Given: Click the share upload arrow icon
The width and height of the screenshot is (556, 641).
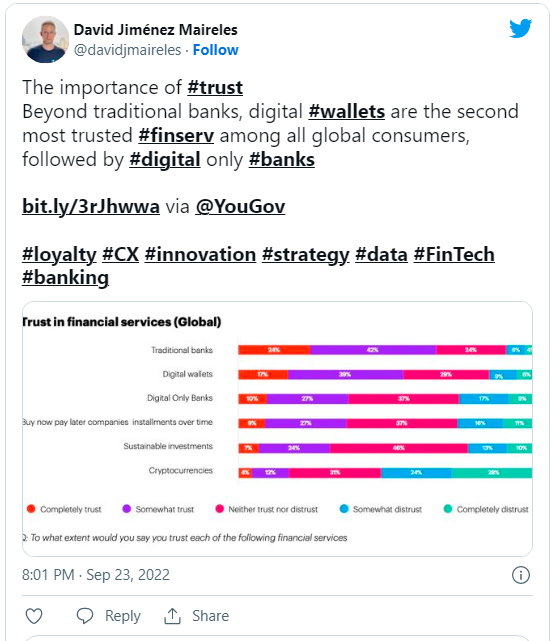Looking at the screenshot, I should (x=172, y=616).
